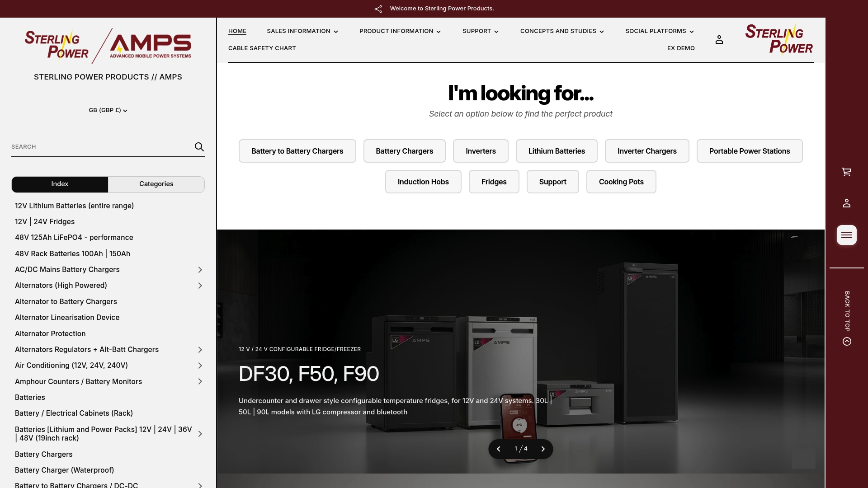The image size is (868, 488).
Task: Select the Battery Chargers option button
Action: pos(405,151)
